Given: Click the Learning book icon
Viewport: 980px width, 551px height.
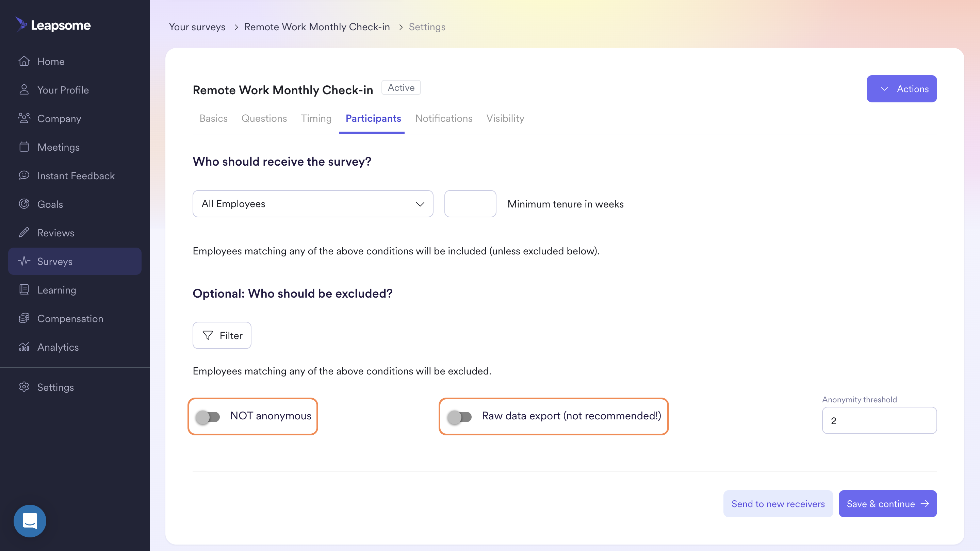Looking at the screenshot, I should coord(24,290).
